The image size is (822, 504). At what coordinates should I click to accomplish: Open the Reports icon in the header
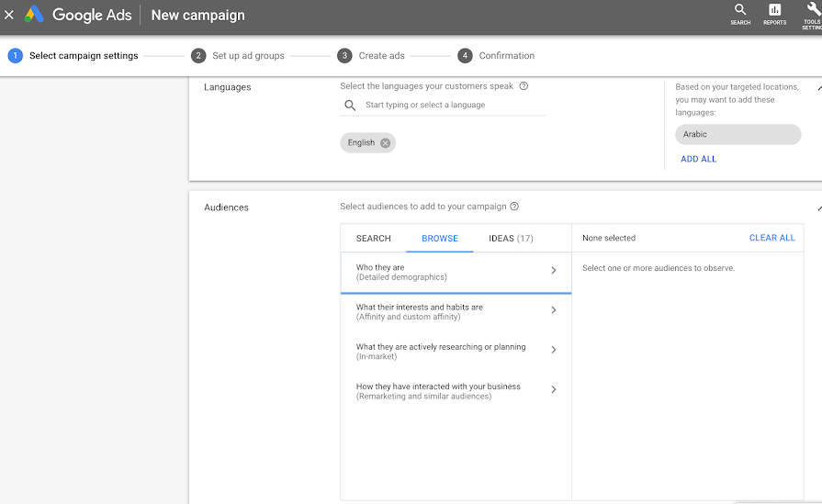tap(774, 11)
